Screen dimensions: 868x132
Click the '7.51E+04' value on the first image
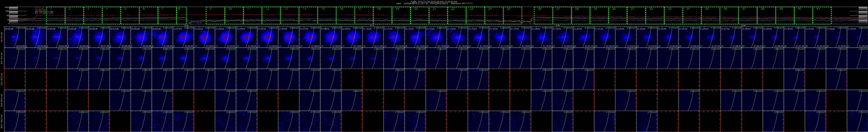click(20, 28)
